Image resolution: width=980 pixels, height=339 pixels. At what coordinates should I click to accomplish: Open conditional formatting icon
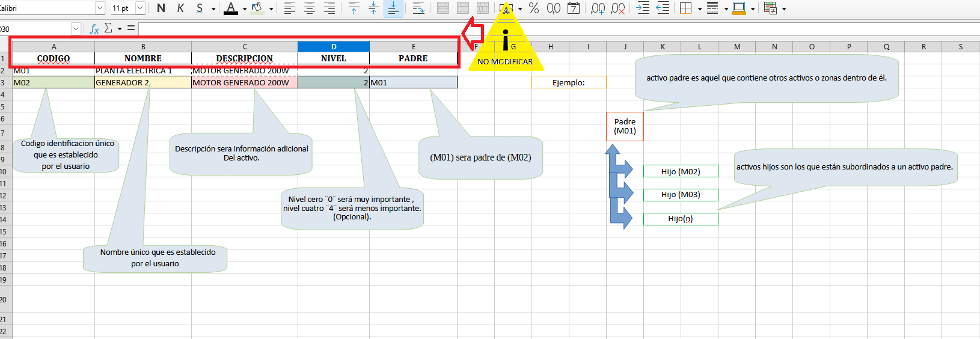(770, 8)
